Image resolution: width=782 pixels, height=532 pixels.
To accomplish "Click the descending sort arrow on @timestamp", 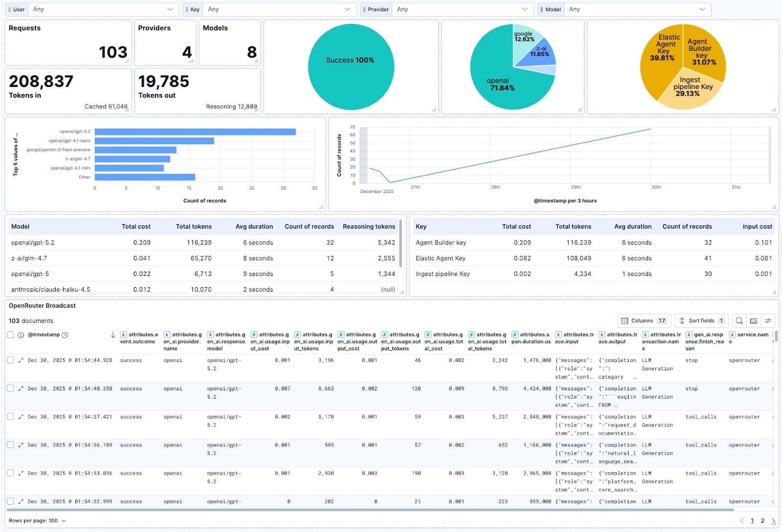I will pos(113,336).
